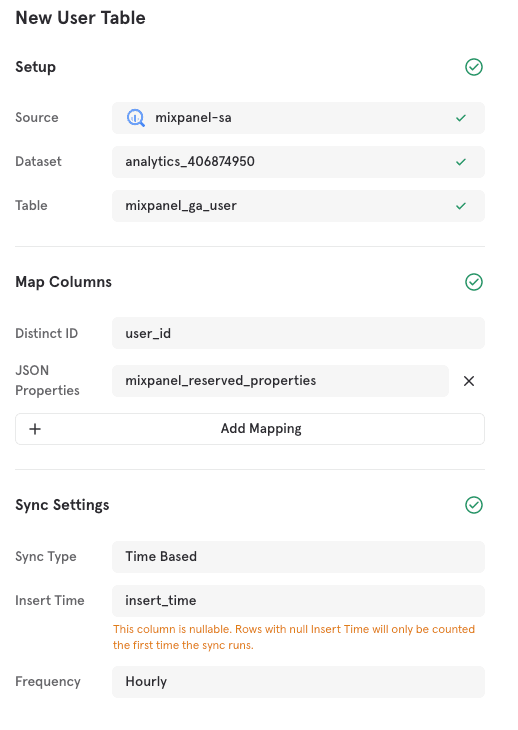This screenshot has height=730, width=518.
Task: Open the Insert Time column selector
Action: (298, 601)
